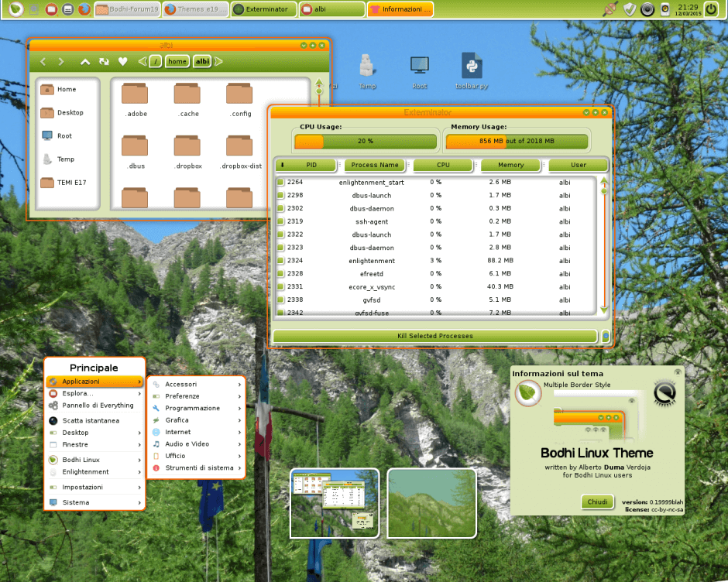728x582 pixels.
Task: Click the speaker icon in the system tray
Action: [646, 9]
